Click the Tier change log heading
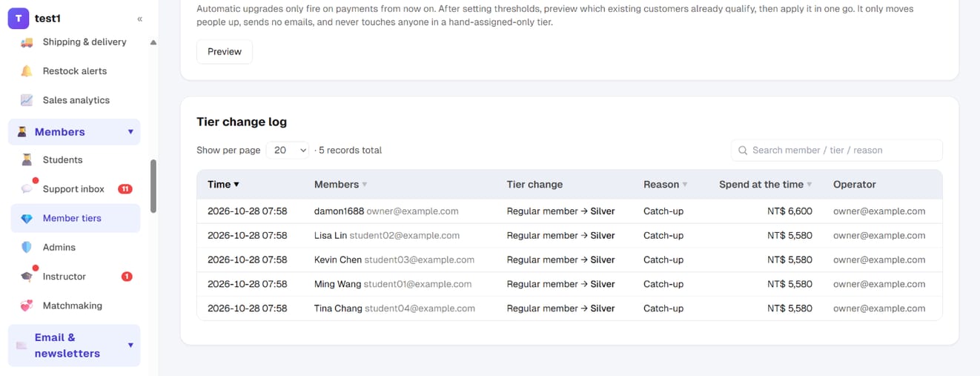 (242, 122)
